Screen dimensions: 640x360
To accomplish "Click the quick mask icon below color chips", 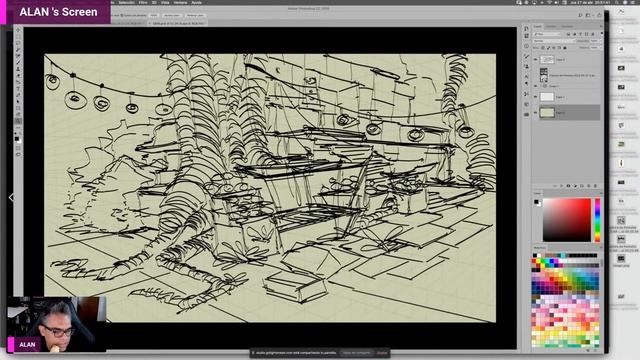I will point(18,148).
